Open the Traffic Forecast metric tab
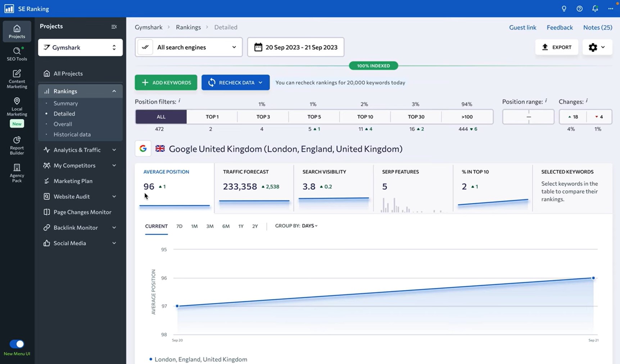 (x=254, y=188)
